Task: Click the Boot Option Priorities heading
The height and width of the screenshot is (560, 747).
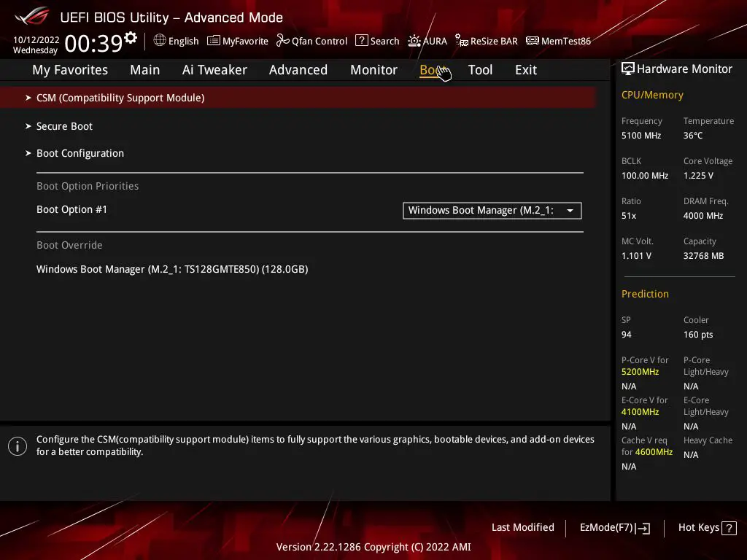Action: (88, 186)
